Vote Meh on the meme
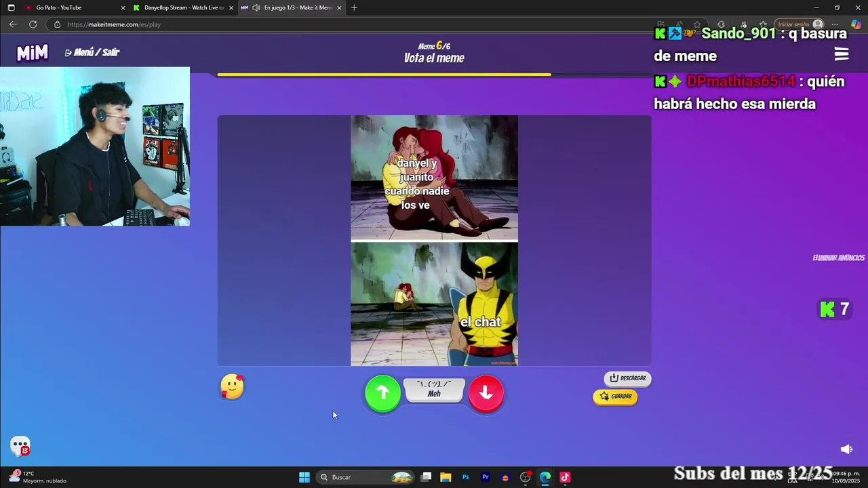Screen dimensions: 868x488 point(434,389)
